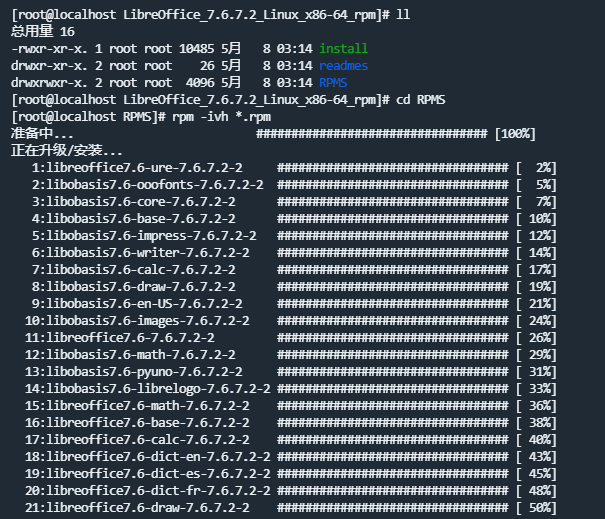Image resolution: width=605 pixels, height=519 pixels.
Task: Click package 'libreoffice7.6-7.6.7.2-2' on line 11
Action: click(130, 337)
